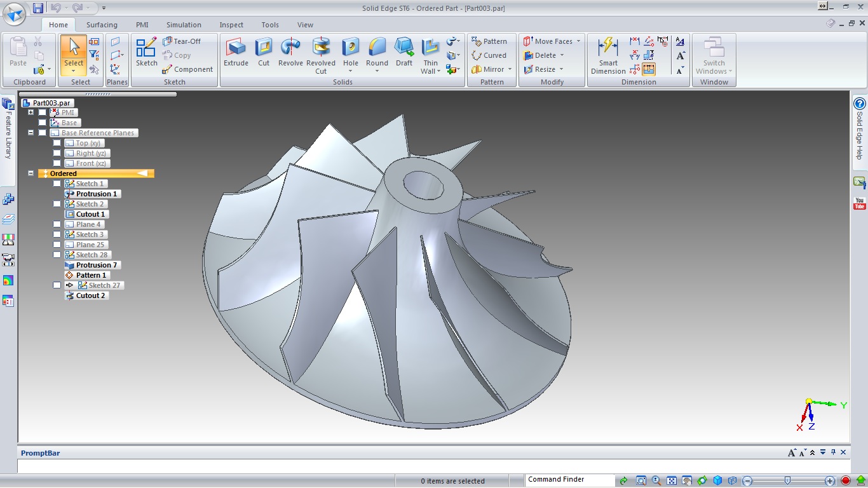This screenshot has height=488, width=868.
Task: Click the Move Faces button
Action: (x=548, y=41)
